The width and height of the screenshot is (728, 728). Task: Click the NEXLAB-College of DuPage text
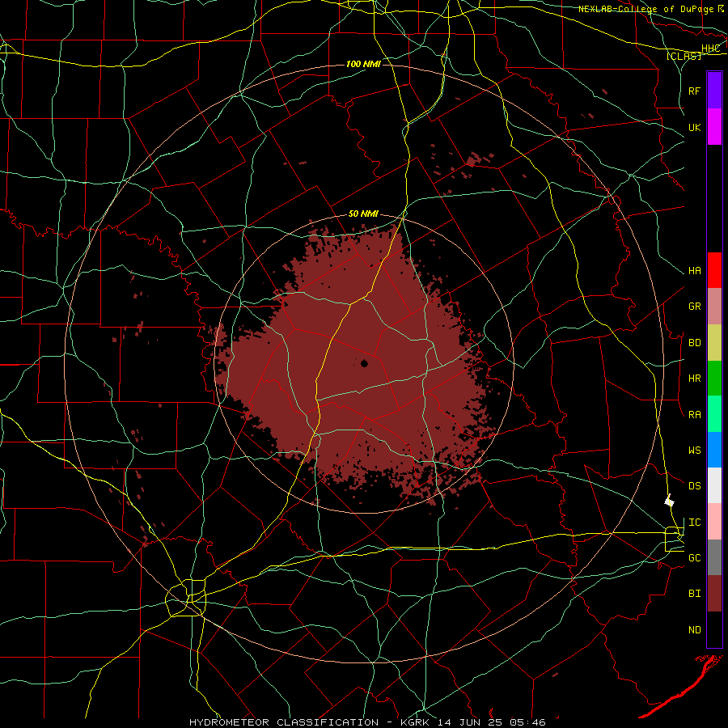click(647, 9)
